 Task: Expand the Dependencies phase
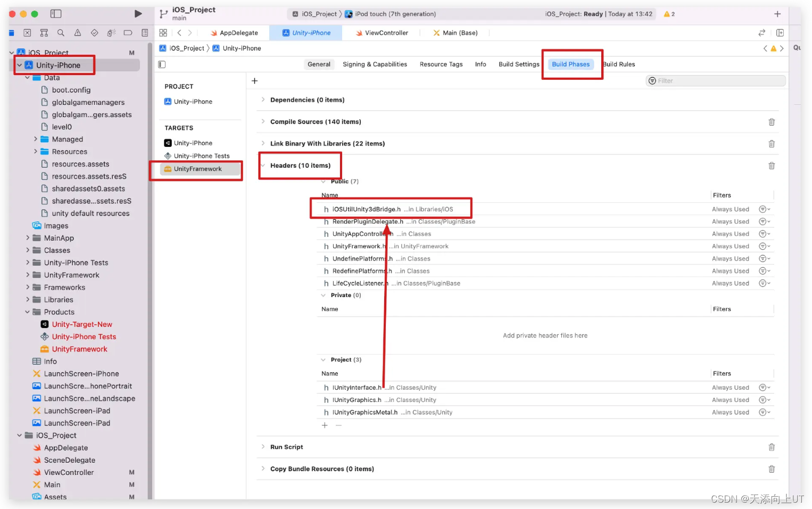click(263, 100)
